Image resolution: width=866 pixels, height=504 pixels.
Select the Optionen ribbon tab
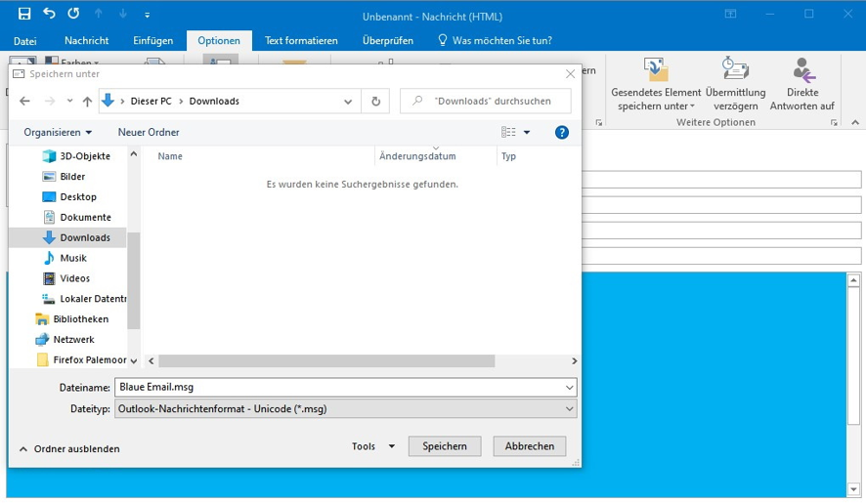(x=219, y=40)
